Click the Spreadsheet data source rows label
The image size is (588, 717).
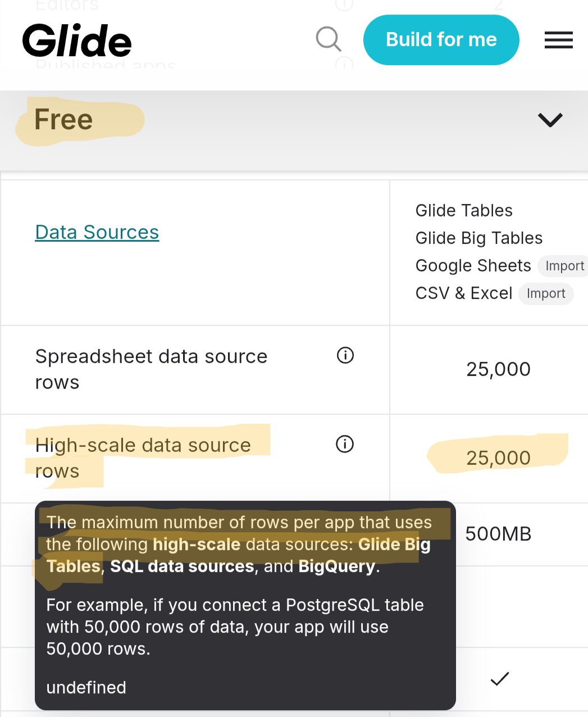coord(151,369)
